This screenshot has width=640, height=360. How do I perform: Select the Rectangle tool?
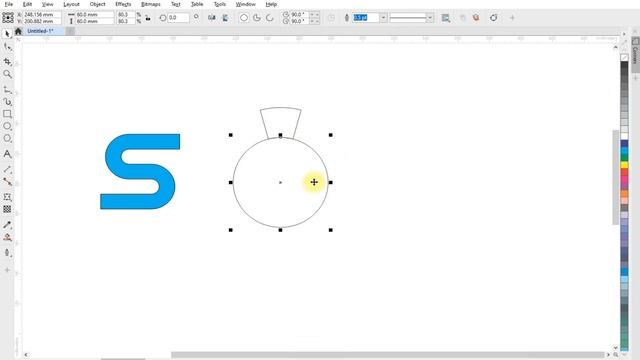(x=7, y=114)
